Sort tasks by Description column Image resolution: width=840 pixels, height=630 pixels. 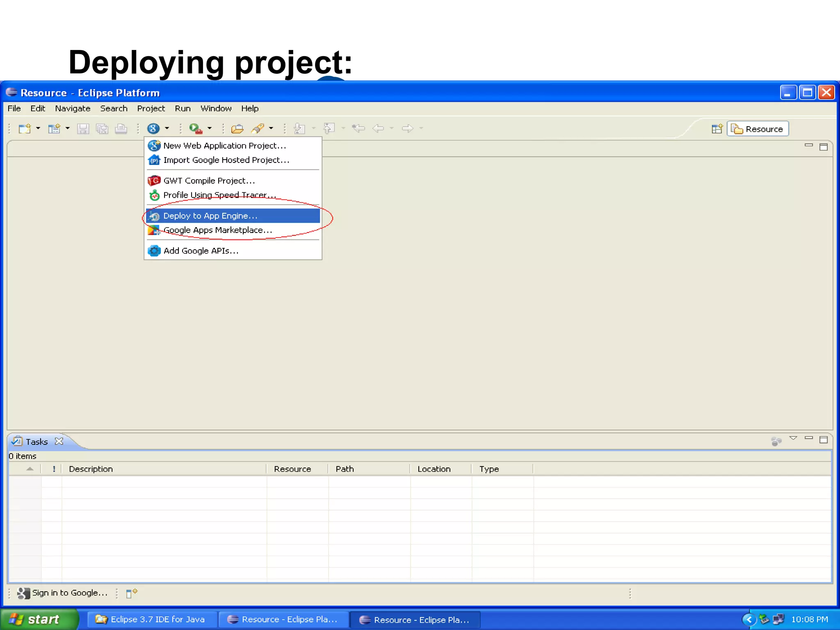[x=164, y=469]
